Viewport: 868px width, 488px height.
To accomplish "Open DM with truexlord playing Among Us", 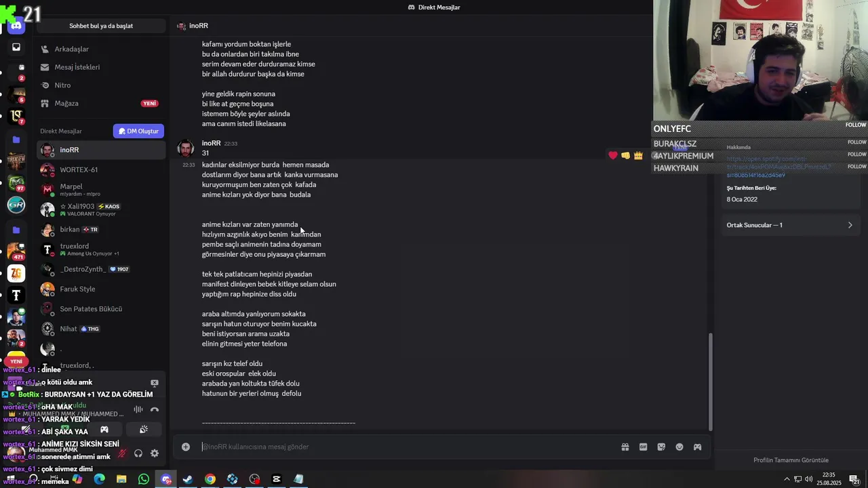I will pos(102,249).
